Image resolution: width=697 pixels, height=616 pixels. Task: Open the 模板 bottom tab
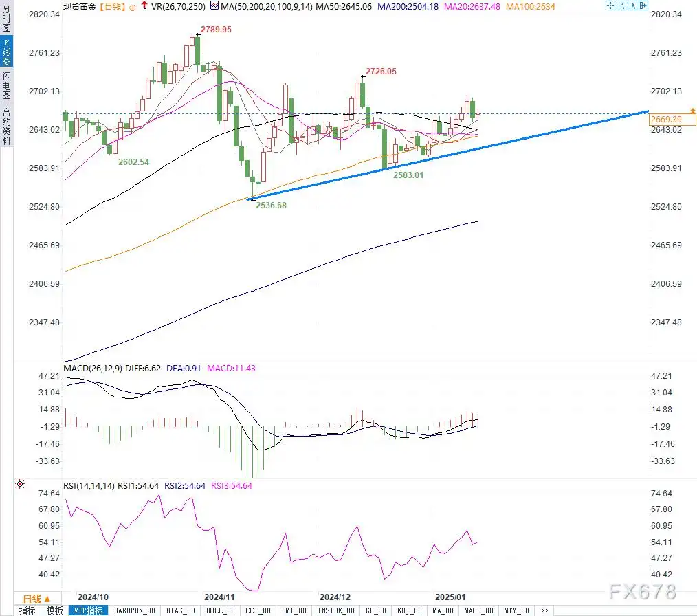(x=55, y=610)
